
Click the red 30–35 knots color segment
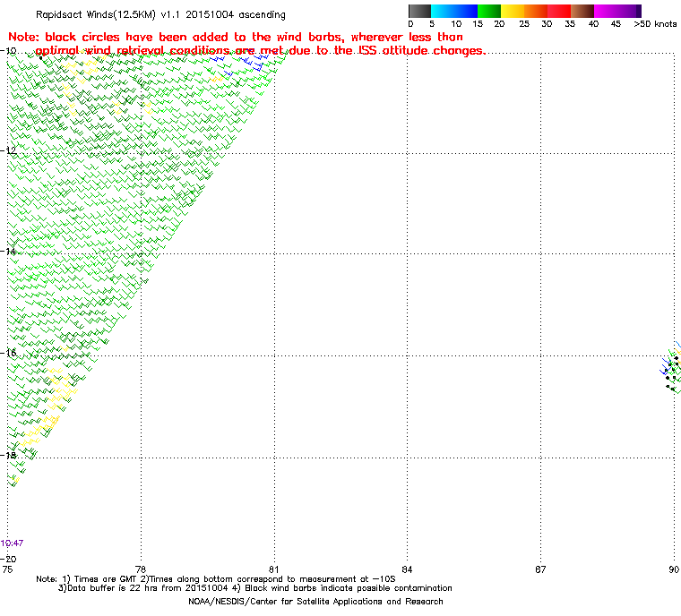click(559, 12)
